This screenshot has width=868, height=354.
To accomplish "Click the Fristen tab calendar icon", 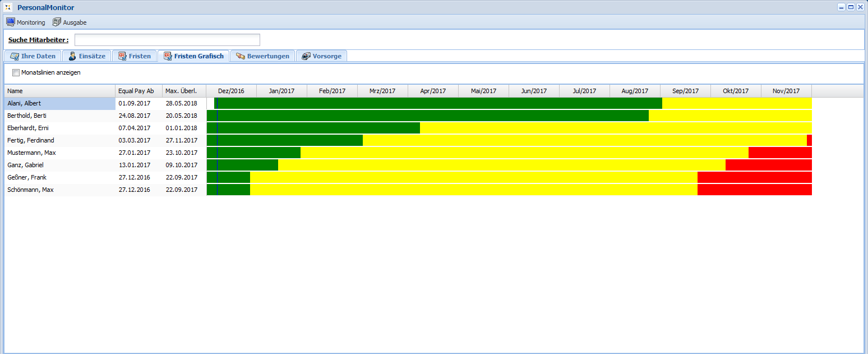I will coord(122,56).
